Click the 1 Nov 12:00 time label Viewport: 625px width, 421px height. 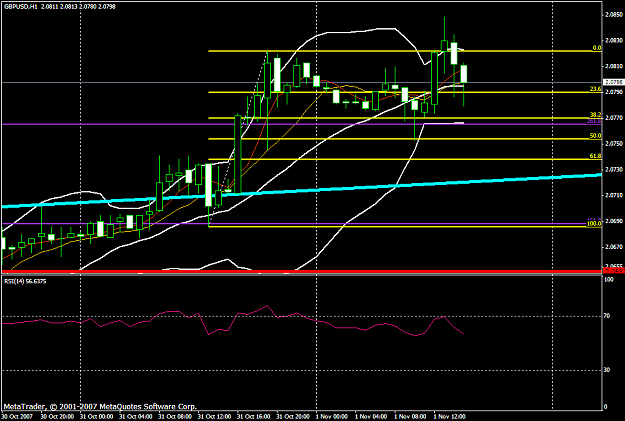point(450,417)
